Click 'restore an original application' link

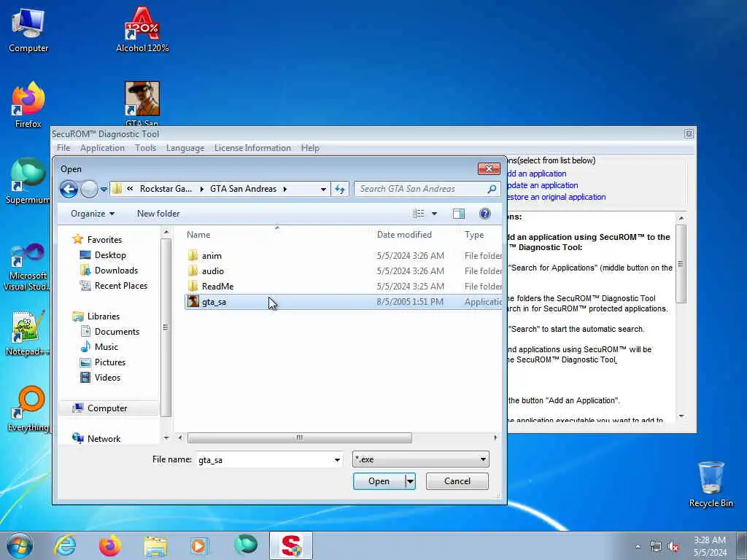tap(556, 197)
